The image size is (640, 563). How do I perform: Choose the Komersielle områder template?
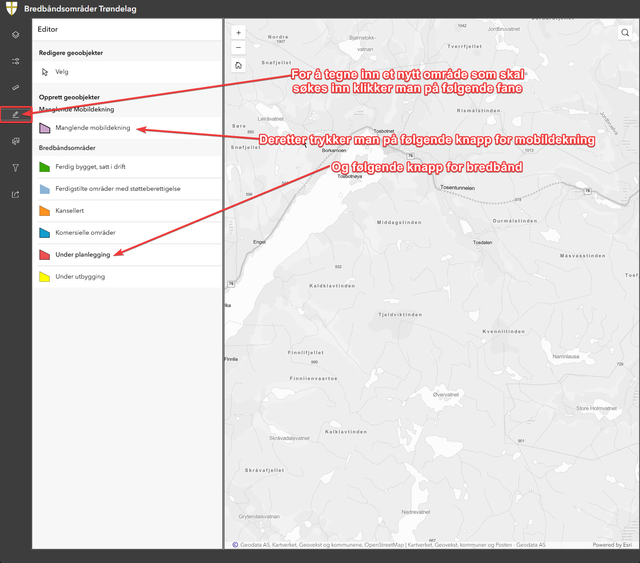click(x=127, y=233)
